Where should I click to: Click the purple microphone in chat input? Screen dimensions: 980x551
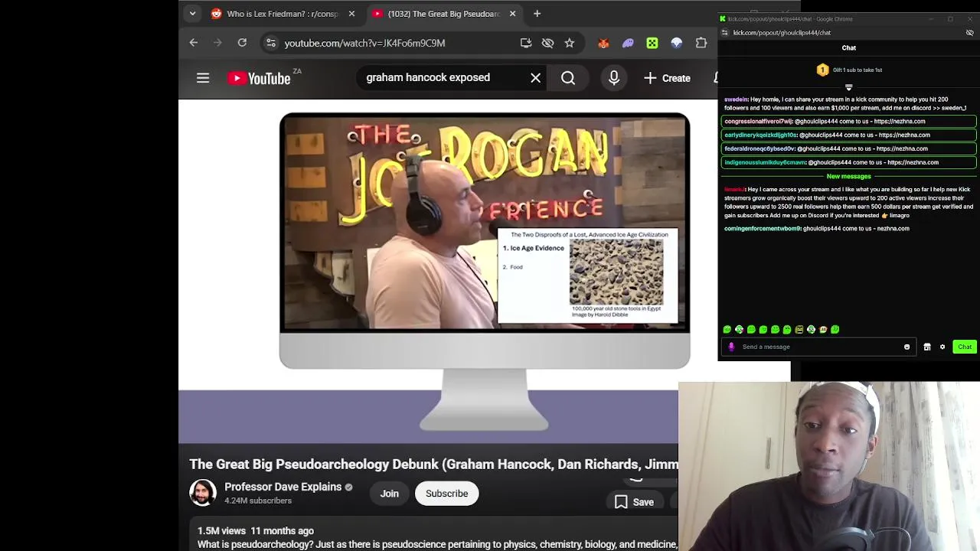[731, 347]
